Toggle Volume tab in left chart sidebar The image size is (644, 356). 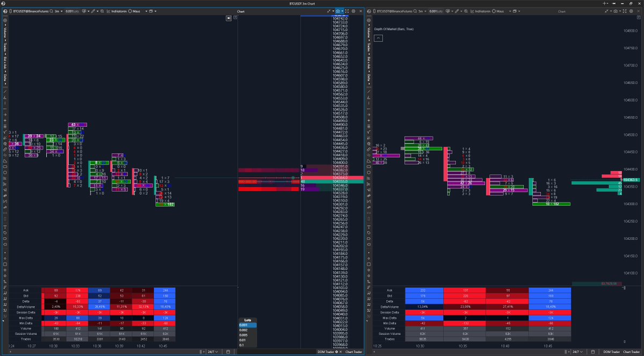tap(5, 32)
